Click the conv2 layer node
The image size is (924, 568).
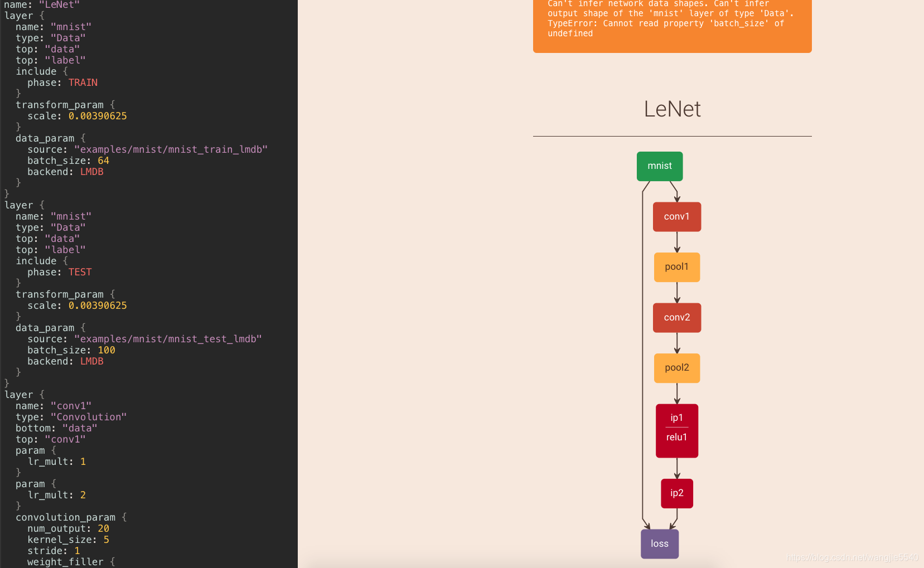point(677,318)
